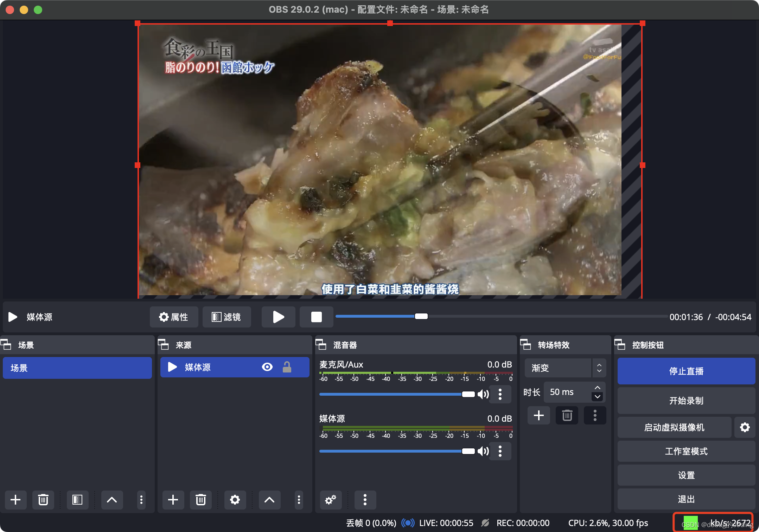Click the 停止直播 button
759x532 pixels.
pyautogui.click(x=686, y=371)
